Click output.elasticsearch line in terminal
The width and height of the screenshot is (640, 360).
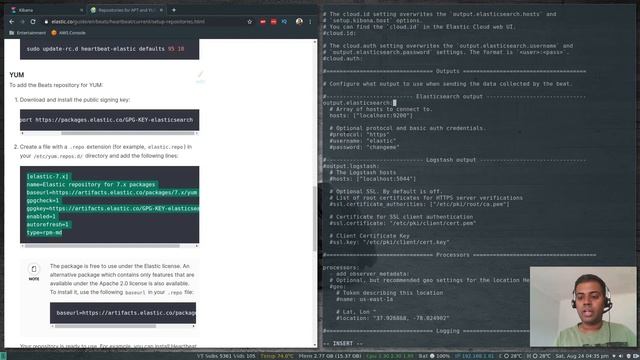[x=358, y=103]
